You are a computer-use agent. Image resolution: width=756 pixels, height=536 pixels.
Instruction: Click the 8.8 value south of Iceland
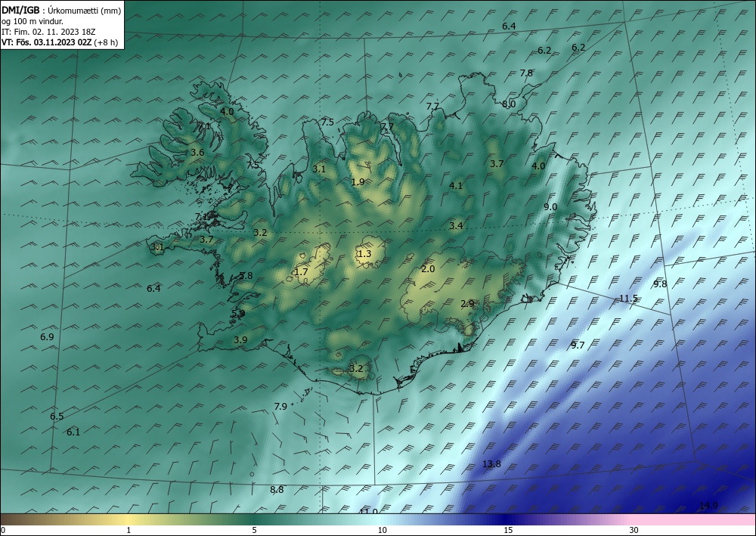coord(277,490)
